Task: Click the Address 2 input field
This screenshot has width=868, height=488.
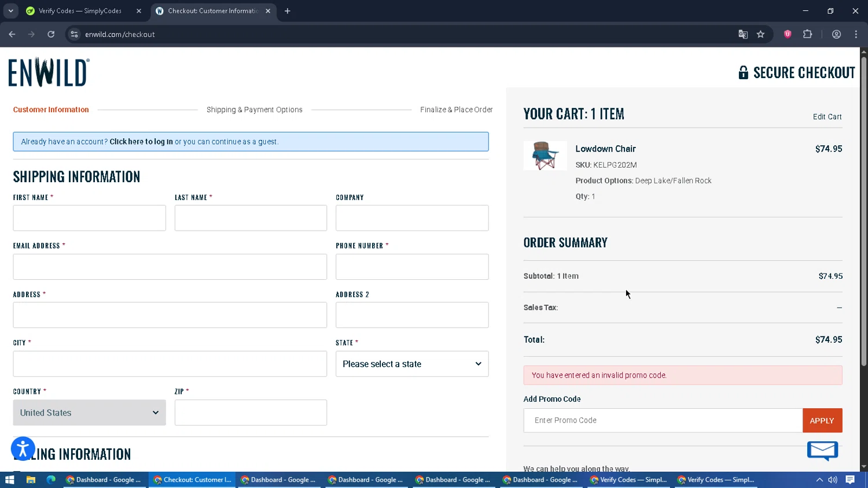Action: tap(412, 315)
